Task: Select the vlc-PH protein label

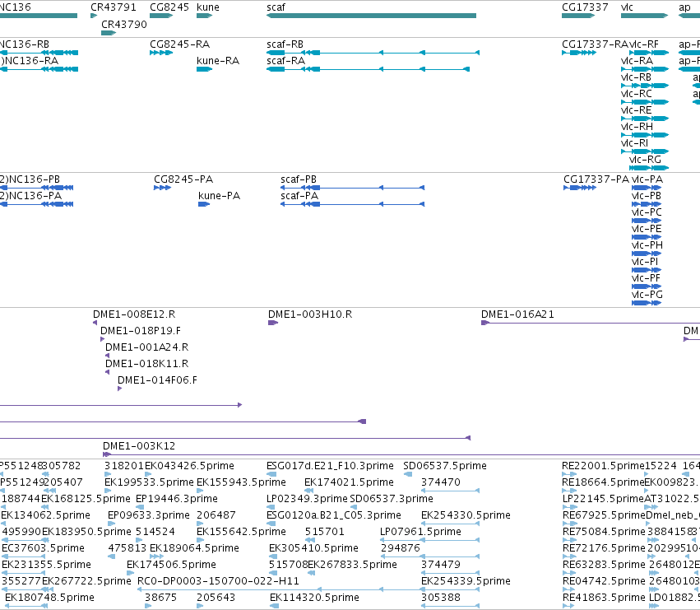Action: [x=647, y=246]
